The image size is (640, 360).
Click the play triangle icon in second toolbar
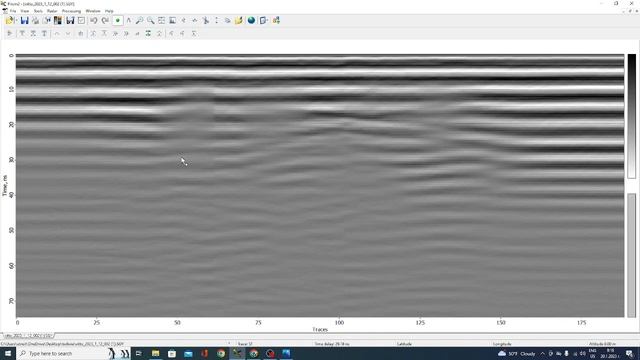click(x=10, y=33)
